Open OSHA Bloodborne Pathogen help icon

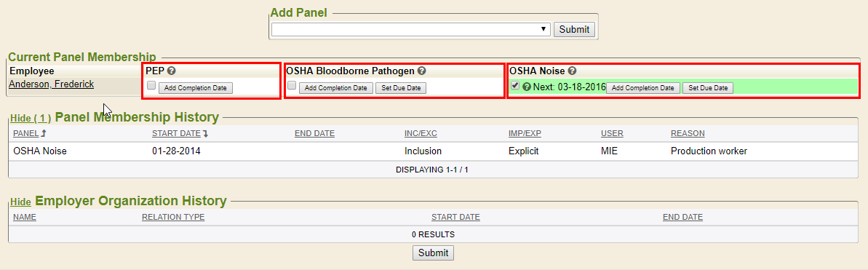click(x=422, y=71)
